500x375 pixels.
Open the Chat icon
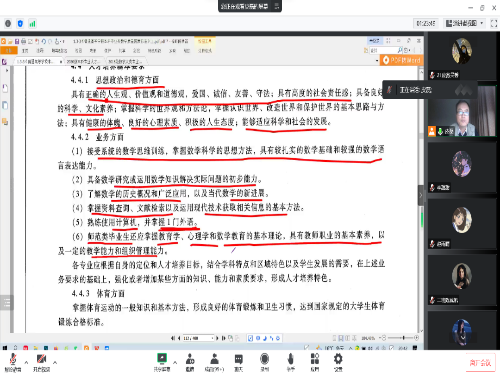point(238,362)
